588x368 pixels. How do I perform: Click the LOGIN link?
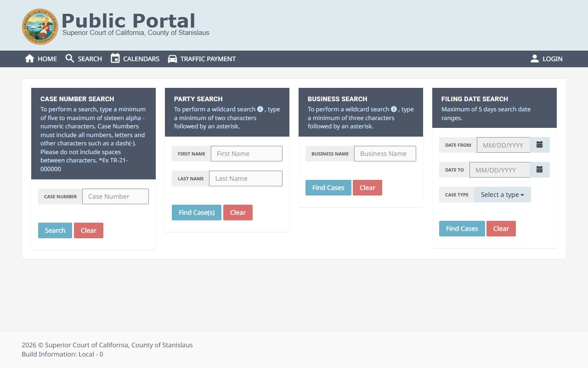coord(546,59)
